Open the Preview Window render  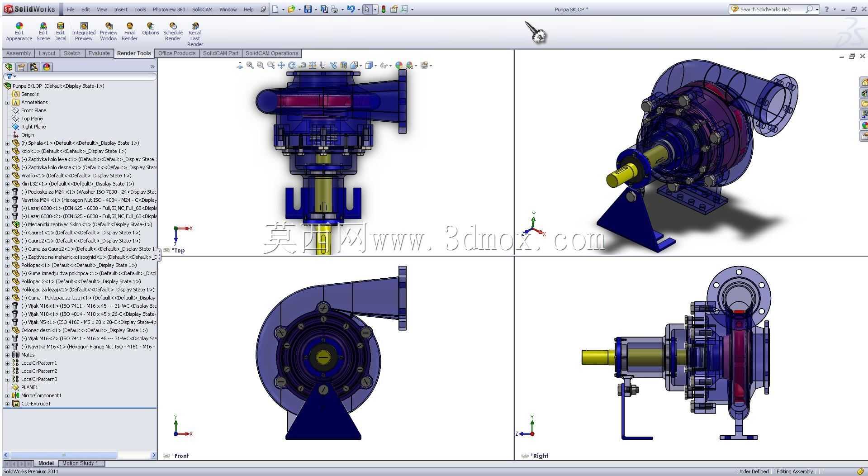[x=109, y=32]
